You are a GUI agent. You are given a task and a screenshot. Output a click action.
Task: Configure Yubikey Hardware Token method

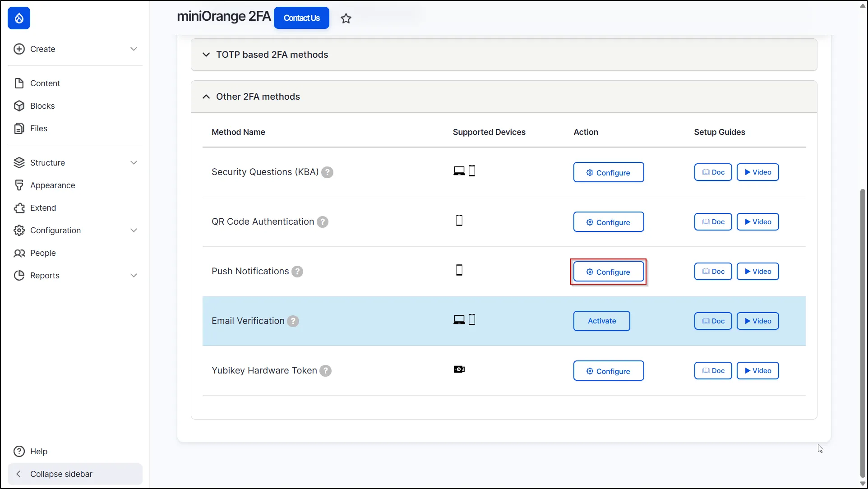(609, 371)
